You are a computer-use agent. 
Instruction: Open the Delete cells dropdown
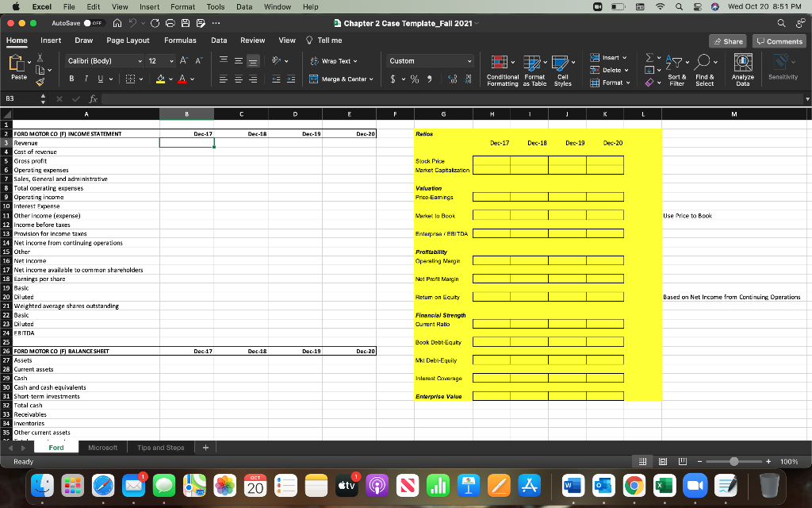610,70
